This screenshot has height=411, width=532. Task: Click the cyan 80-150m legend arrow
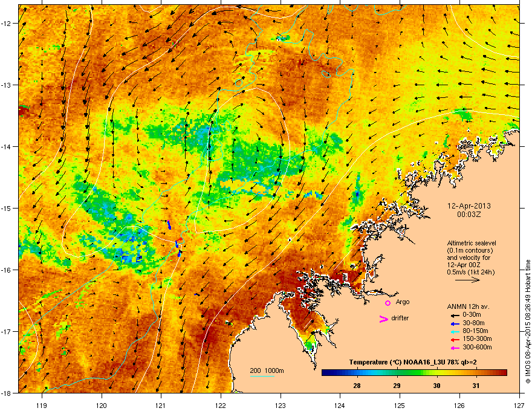[455, 332]
